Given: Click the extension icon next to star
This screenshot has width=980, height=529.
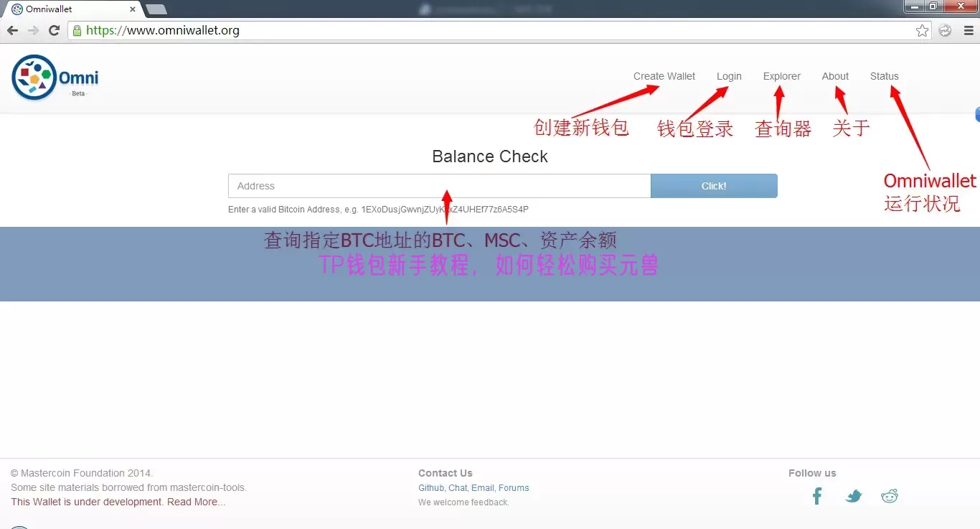Looking at the screenshot, I should point(946,30).
